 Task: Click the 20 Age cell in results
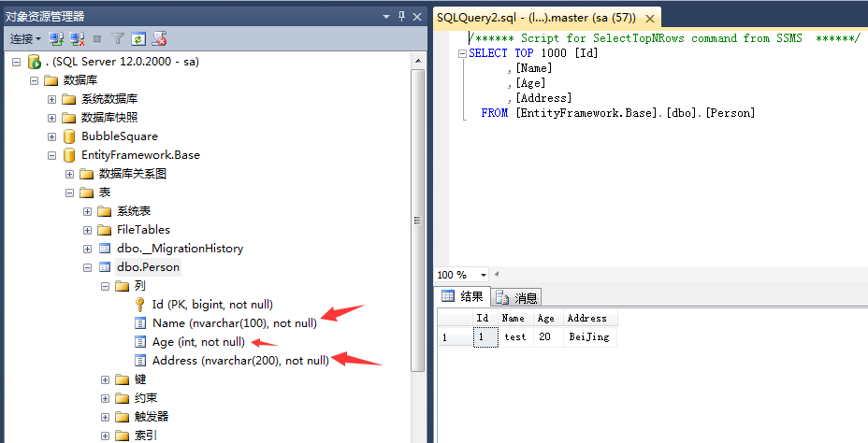pos(548,336)
